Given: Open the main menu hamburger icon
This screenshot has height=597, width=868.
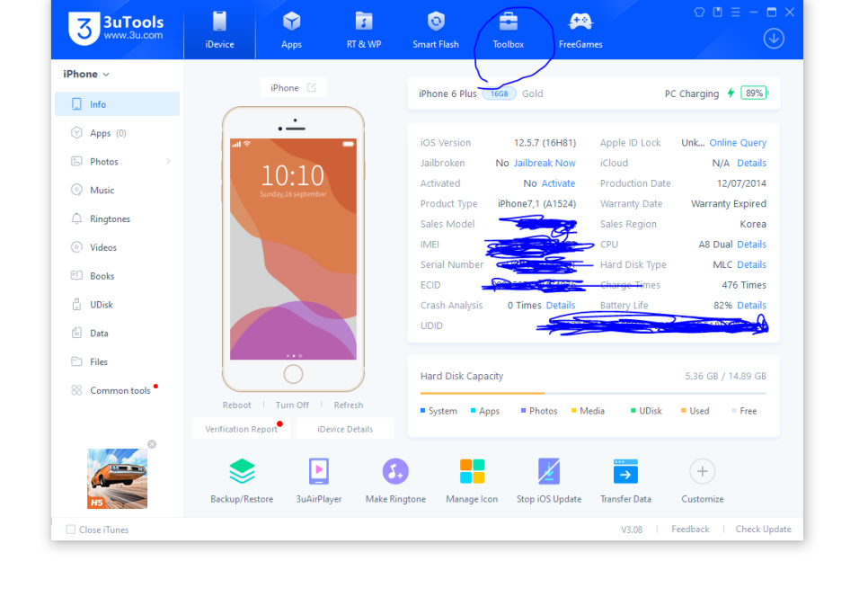Looking at the screenshot, I should (x=735, y=12).
